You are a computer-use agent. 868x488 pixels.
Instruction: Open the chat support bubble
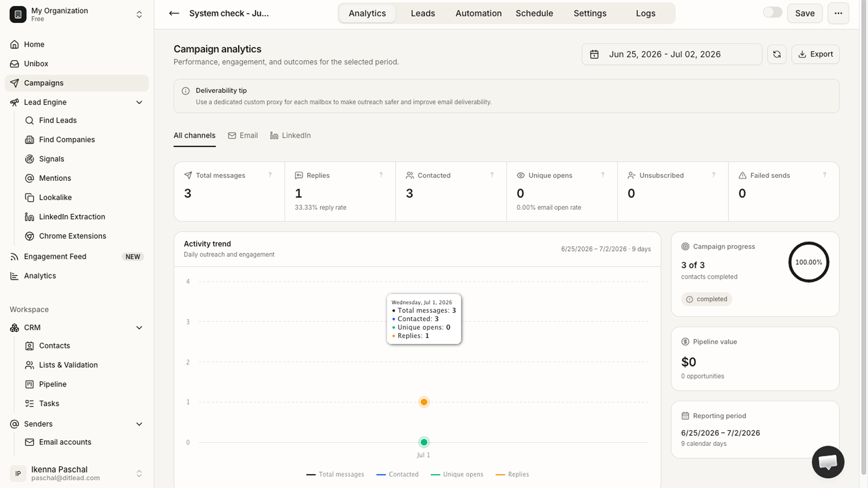tap(828, 462)
